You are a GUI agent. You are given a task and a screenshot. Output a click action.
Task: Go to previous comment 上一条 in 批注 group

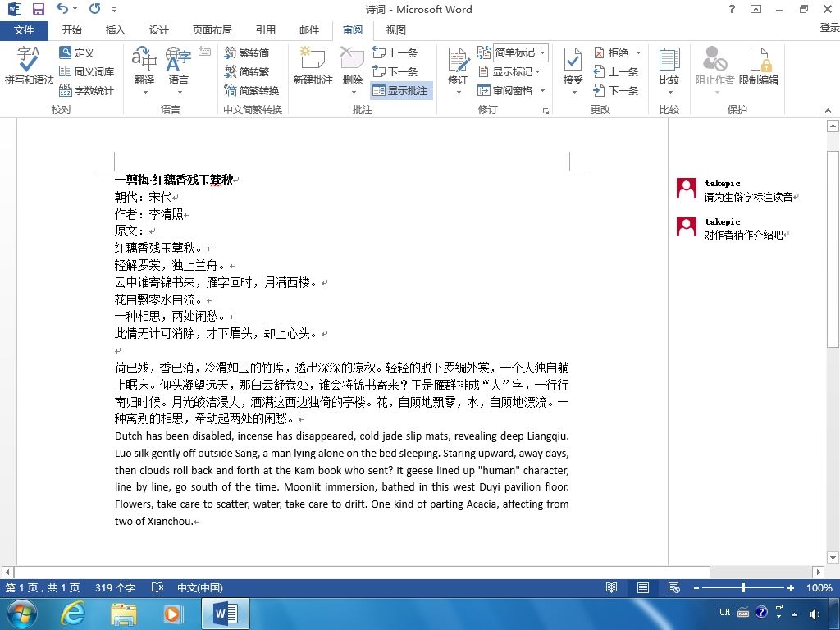395,52
